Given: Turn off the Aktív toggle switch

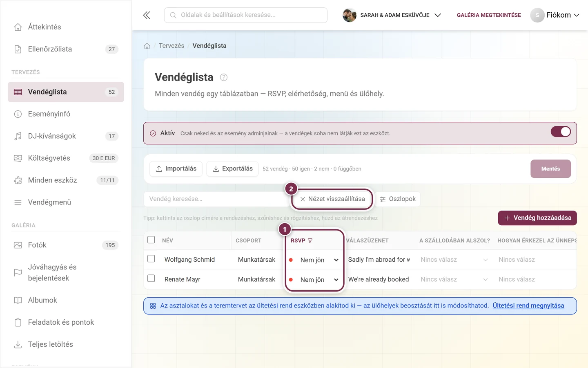Looking at the screenshot, I should (561, 132).
